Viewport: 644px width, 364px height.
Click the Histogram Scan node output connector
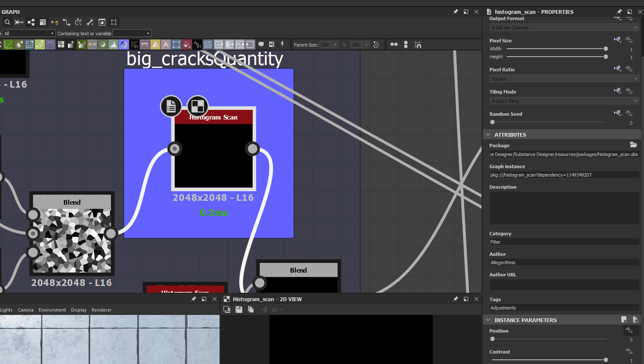click(x=252, y=148)
